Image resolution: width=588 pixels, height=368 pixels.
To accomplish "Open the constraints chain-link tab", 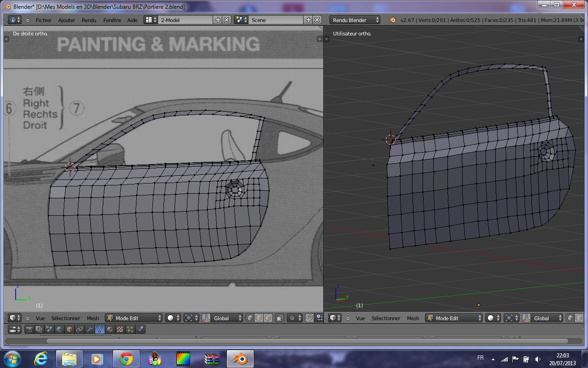I will [80, 329].
